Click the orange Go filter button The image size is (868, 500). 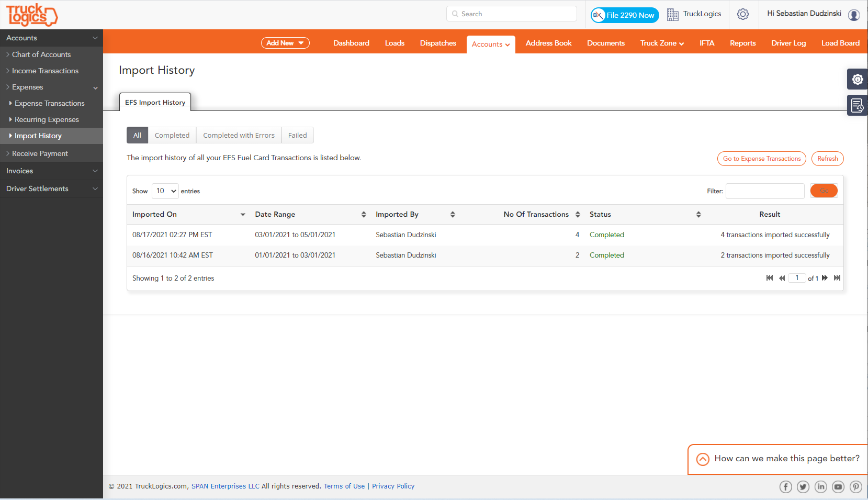tap(824, 191)
